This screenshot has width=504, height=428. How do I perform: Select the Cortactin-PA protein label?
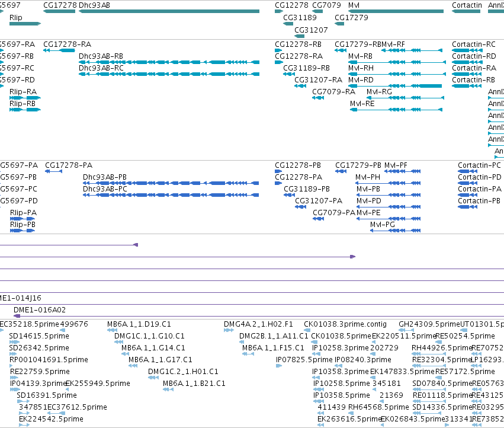480,189
